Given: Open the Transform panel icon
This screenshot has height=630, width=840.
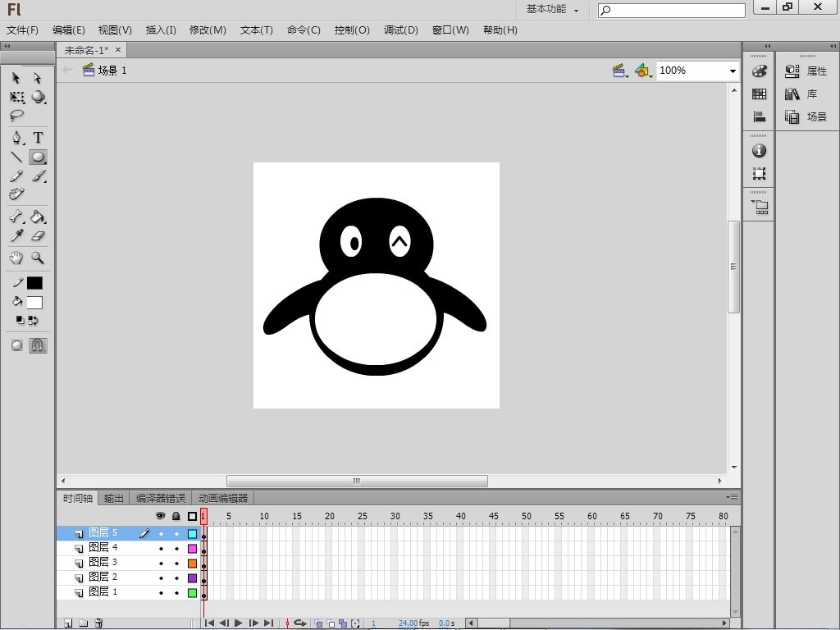Looking at the screenshot, I should click(759, 174).
